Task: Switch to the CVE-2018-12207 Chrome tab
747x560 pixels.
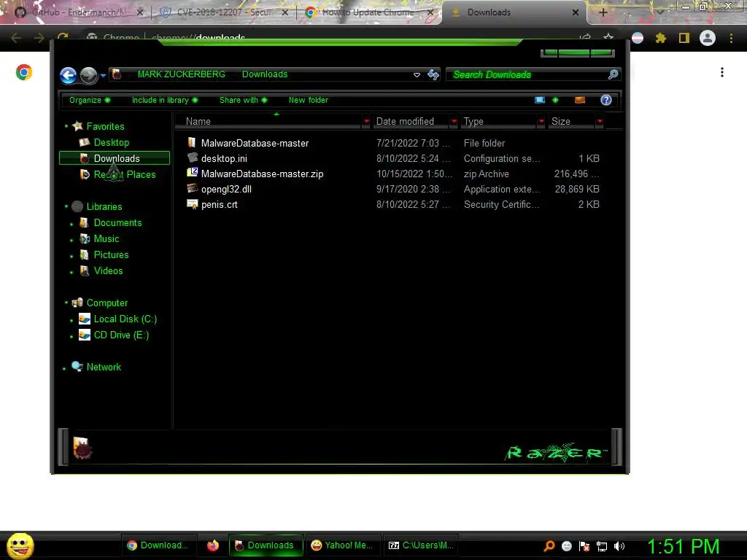Action: pyautogui.click(x=224, y=12)
